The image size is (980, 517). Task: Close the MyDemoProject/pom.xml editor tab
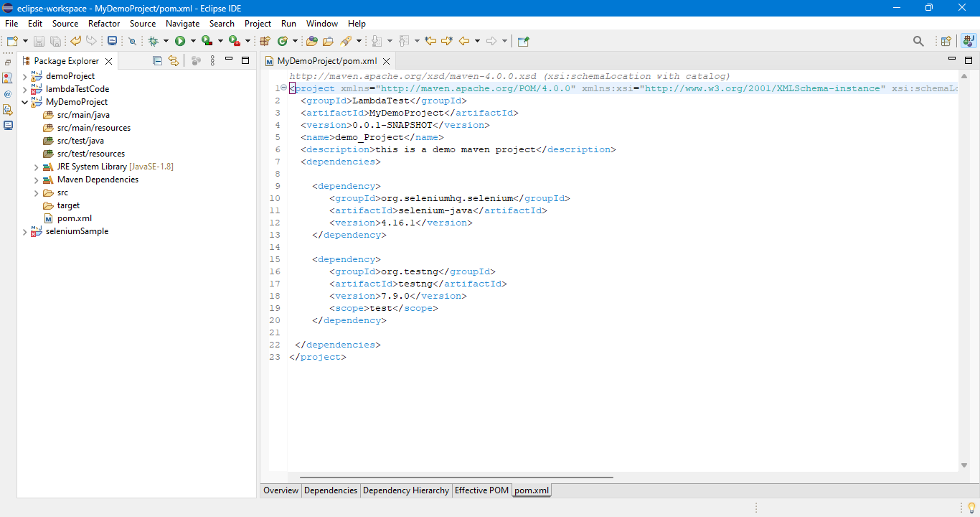(x=386, y=62)
